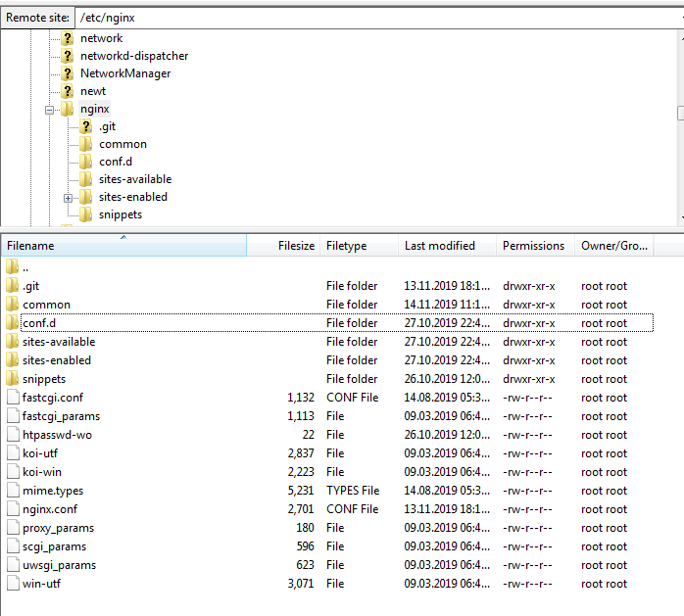The width and height of the screenshot is (684, 616).
Task: Sort by Permissions column header
Action: pyautogui.click(x=533, y=246)
